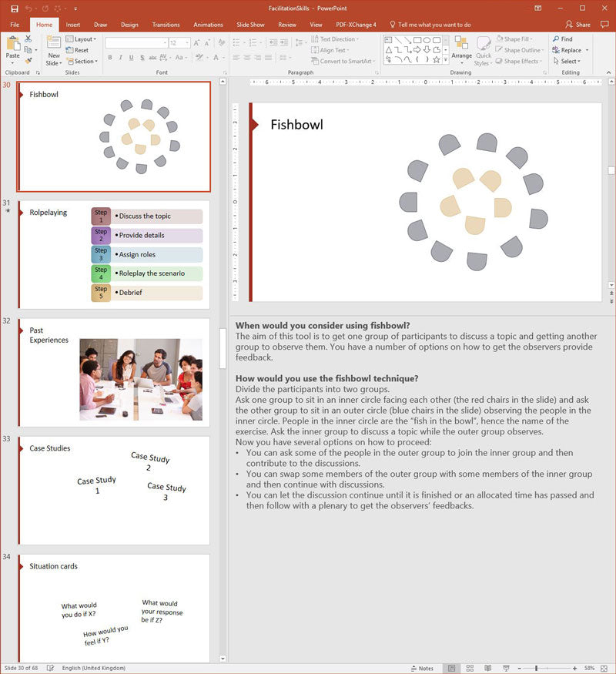Click the spell check icon in status bar
616x674 pixels.
point(50,668)
